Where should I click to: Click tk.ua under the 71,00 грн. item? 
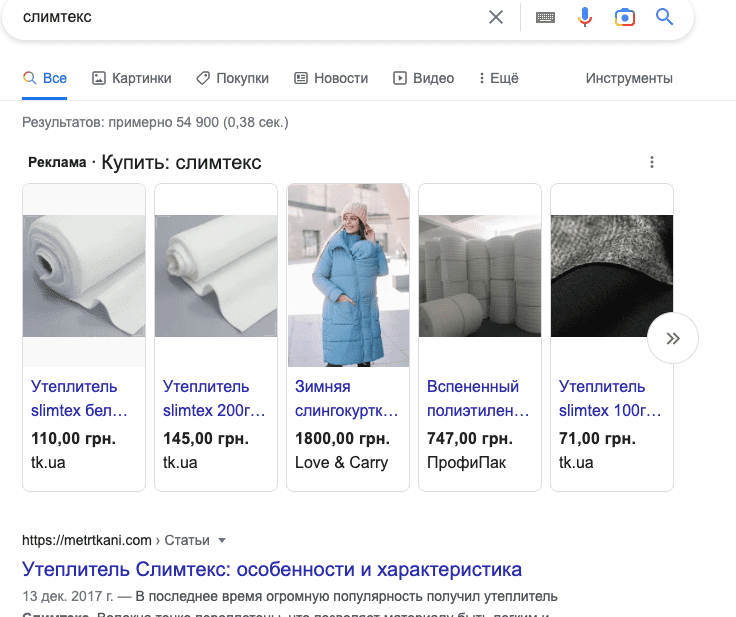coord(576,463)
